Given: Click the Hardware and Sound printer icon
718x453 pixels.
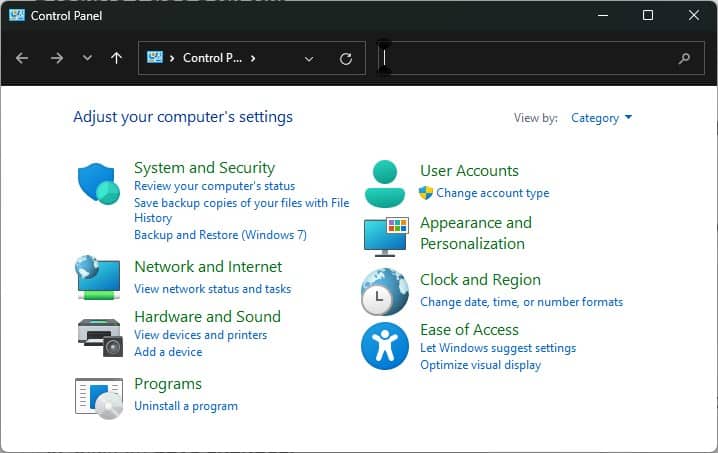Looking at the screenshot, I should (x=100, y=338).
